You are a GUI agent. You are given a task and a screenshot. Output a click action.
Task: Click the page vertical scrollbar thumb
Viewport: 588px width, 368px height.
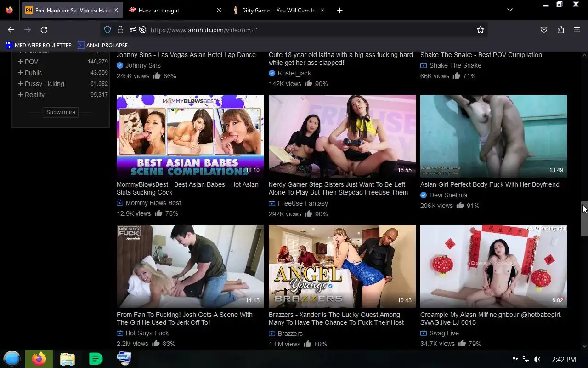tap(584, 218)
